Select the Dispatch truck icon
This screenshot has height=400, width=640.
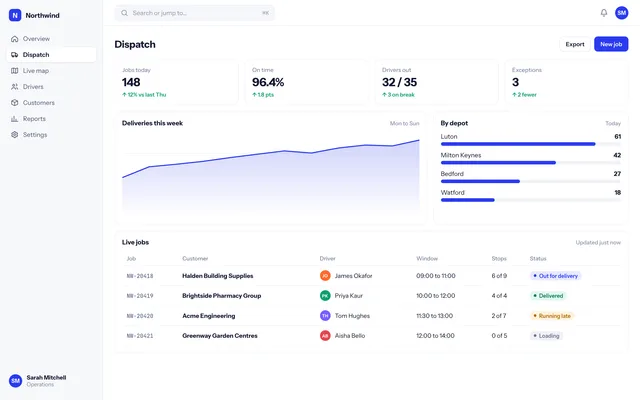(15, 55)
